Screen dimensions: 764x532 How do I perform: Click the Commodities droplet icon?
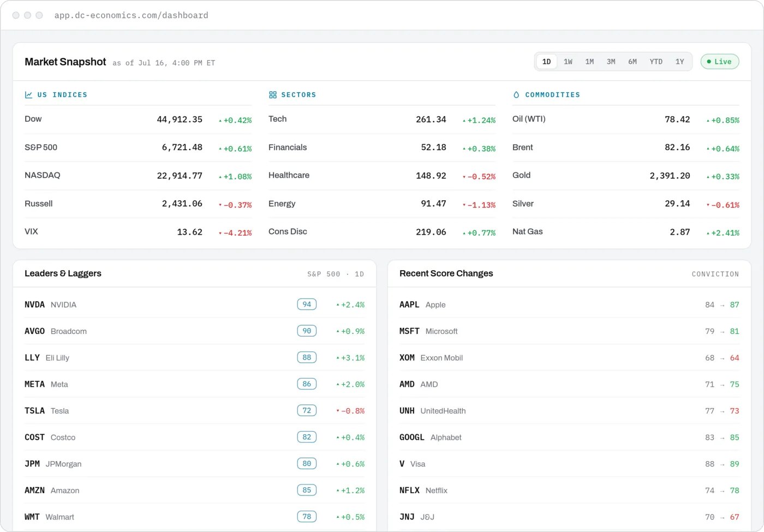[x=516, y=95]
